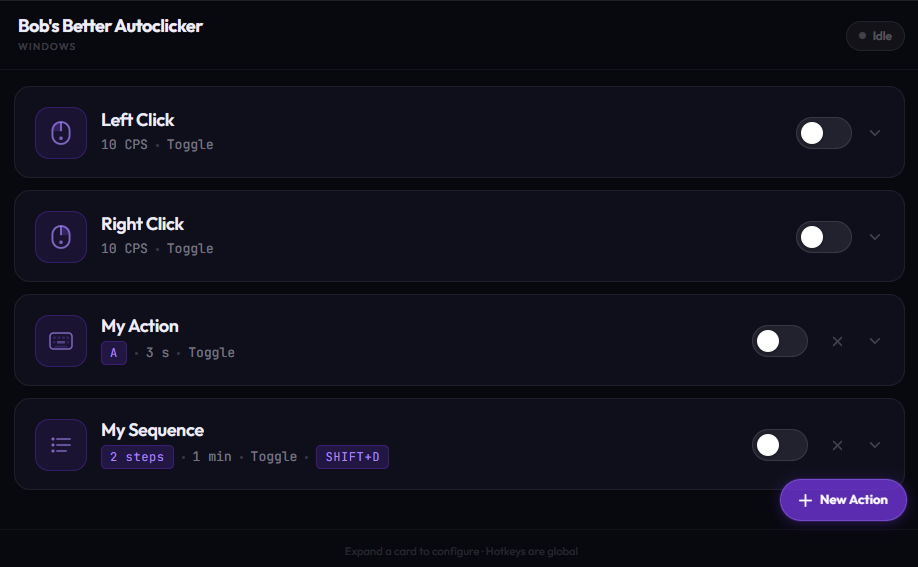Screen dimensions: 918x567
Task: Activate the My Sequence toggle
Action: 779,445
